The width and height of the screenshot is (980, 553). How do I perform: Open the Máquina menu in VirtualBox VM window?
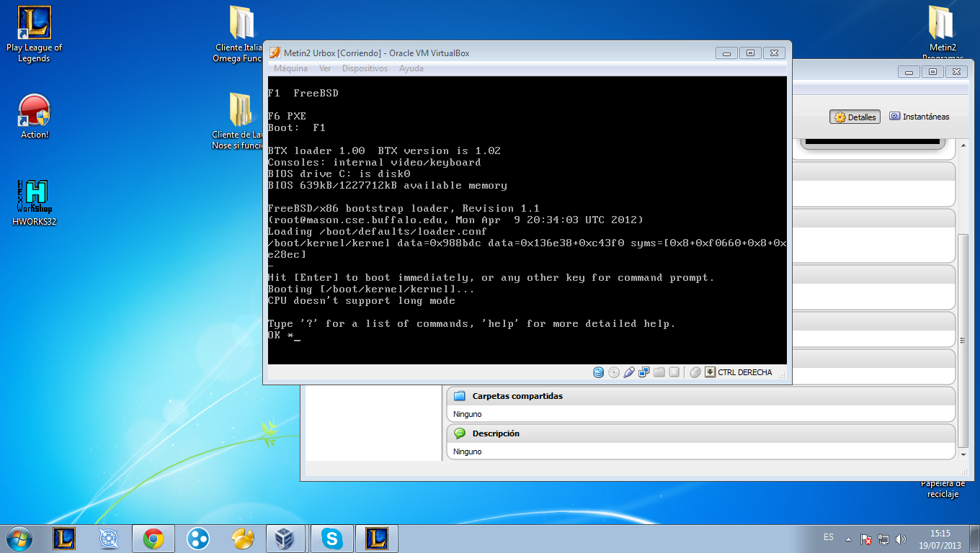point(291,68)
